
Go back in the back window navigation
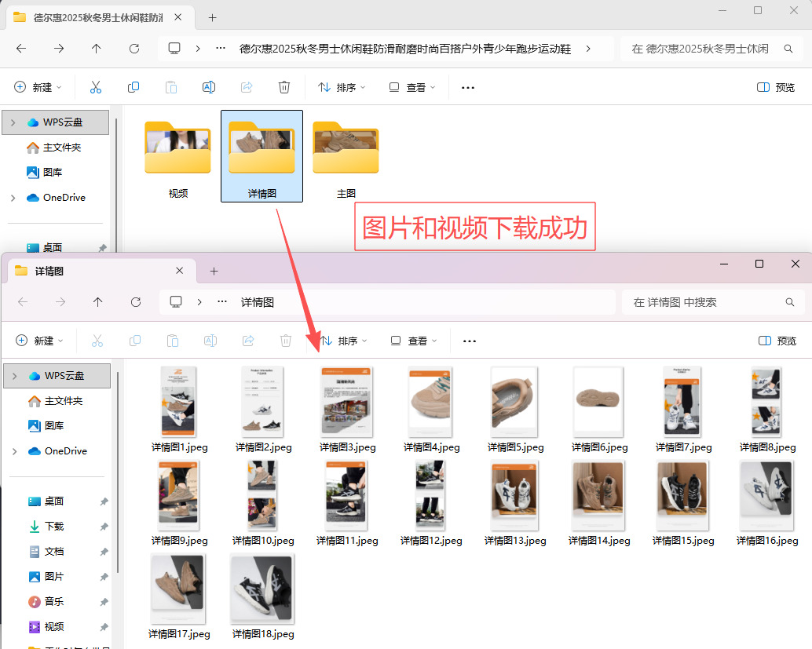pyautogui.click(x=21, y=49)
